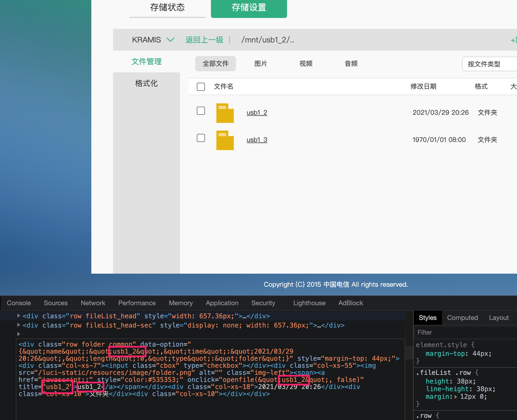
Task: Click the path text /mnt/usb1_2/..
Action: pyautogui.click(x=268, y=40)
